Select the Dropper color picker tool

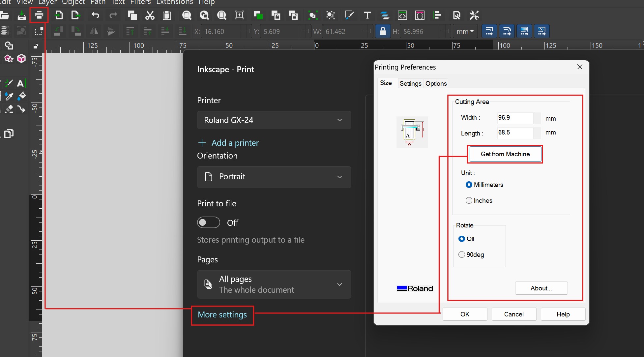point(9,96)
